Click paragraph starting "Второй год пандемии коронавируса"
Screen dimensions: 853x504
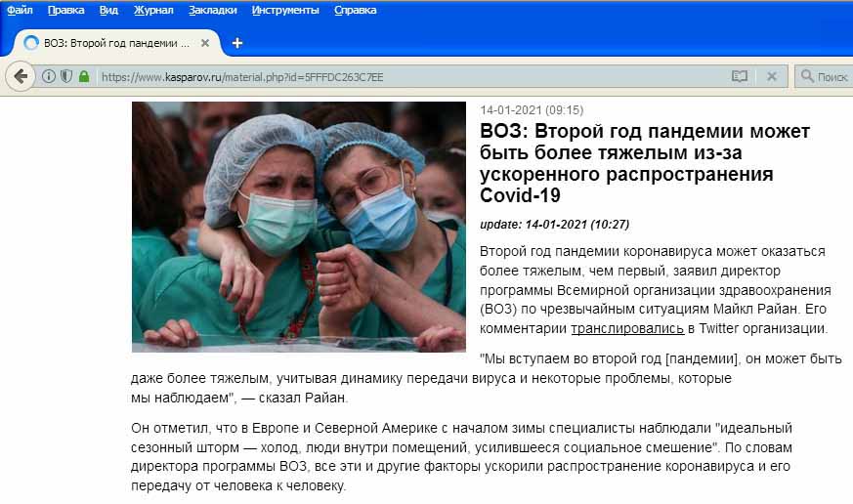(655, 290)
